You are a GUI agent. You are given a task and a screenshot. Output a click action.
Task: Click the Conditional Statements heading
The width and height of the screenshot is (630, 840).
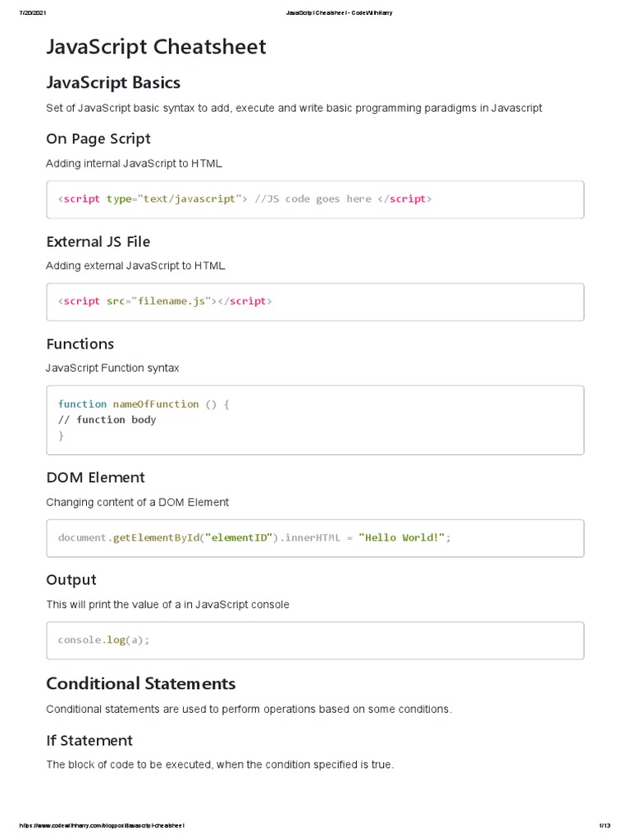[141, 683]
